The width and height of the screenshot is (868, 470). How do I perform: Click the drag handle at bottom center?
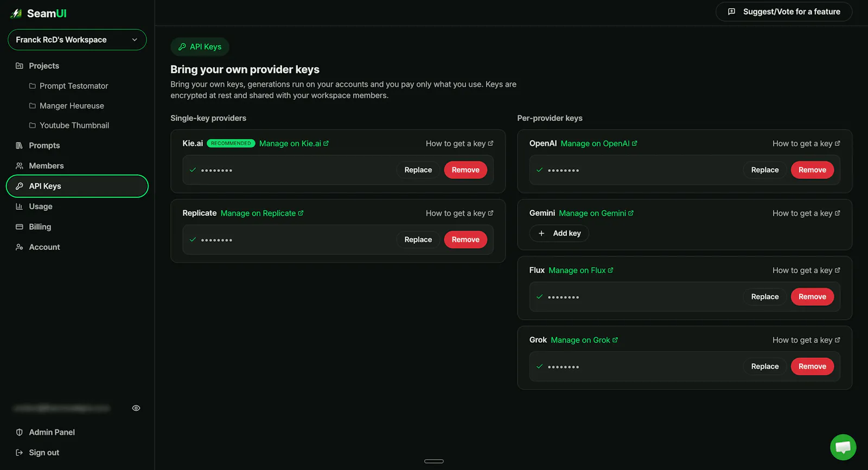pyautogui.click(x=434, y=461)
